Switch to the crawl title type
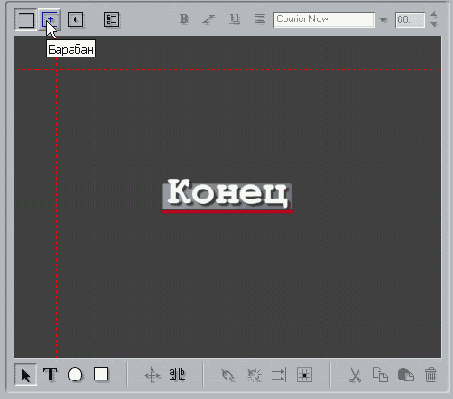453x399 pixels. point(76,20)
